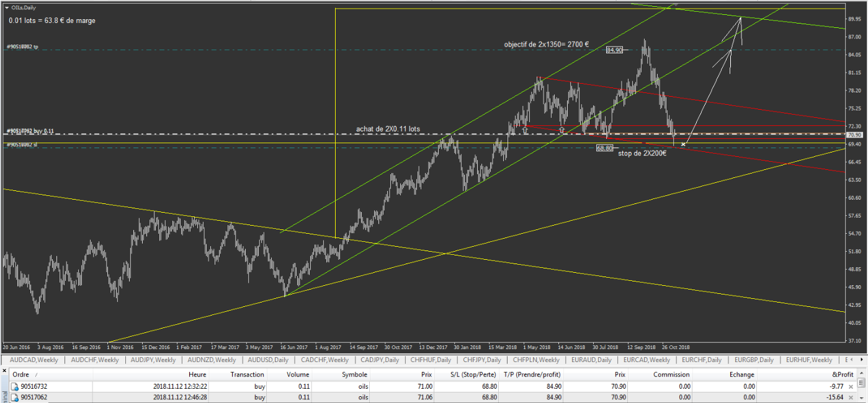Viewport: 868px width, 403px height.
Task: Select the order time 2018.11.12 12:46:28
Action: click(179, 397)
